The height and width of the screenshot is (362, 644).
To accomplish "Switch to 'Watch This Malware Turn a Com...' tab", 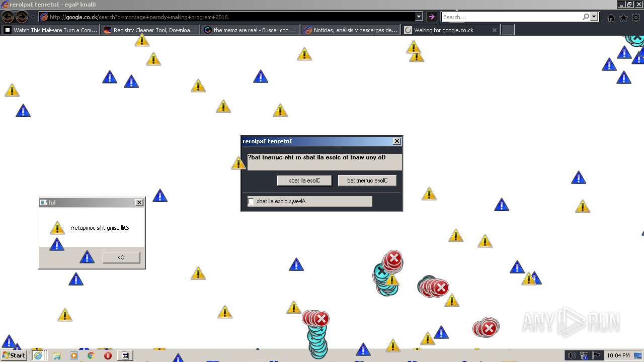I will (x=51, y=30).
